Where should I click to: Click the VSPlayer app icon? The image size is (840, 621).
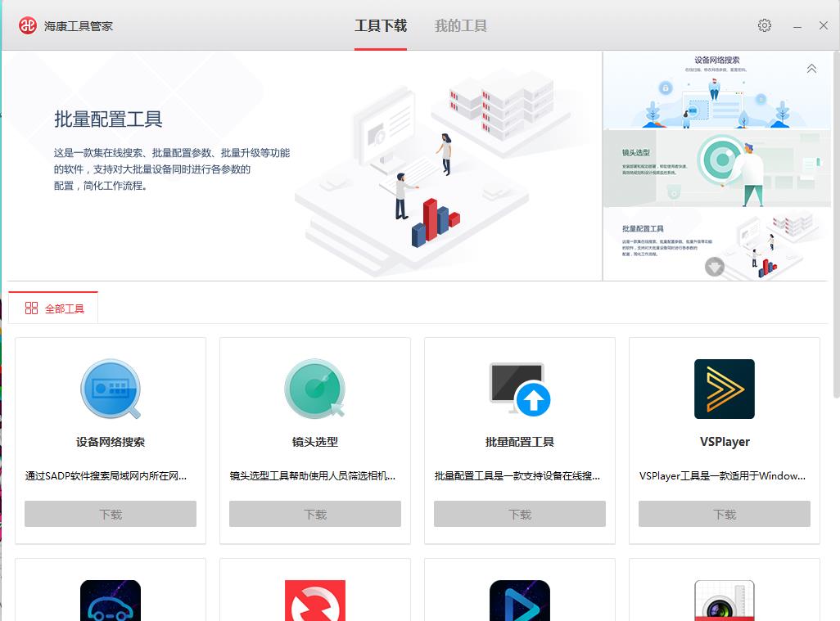click(x=725, y=389)
